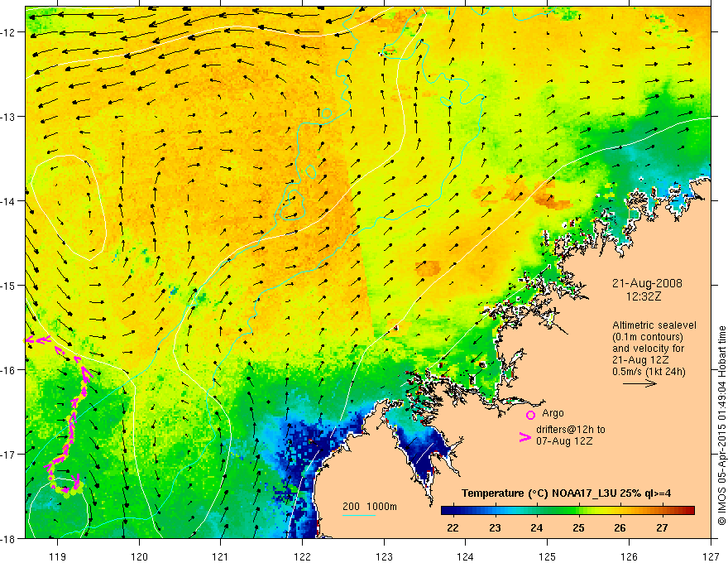The image size is (728, 563).
Task: Select the dark red end of the temperature colorbar
Action: click(x=689, y=511)
